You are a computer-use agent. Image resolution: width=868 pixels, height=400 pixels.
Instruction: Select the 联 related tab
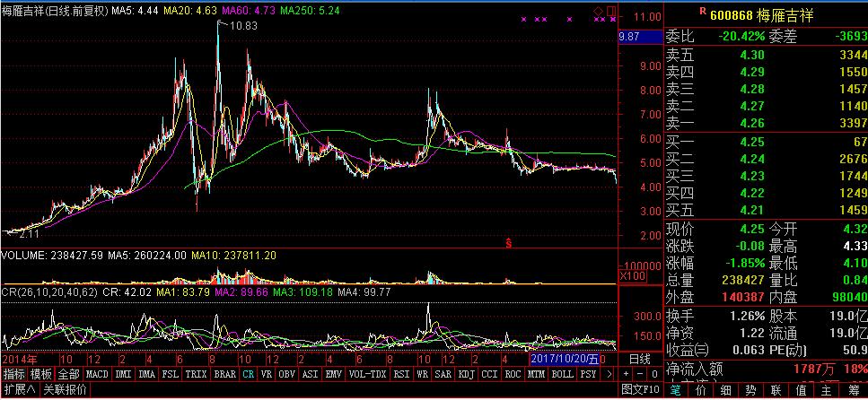776,390
